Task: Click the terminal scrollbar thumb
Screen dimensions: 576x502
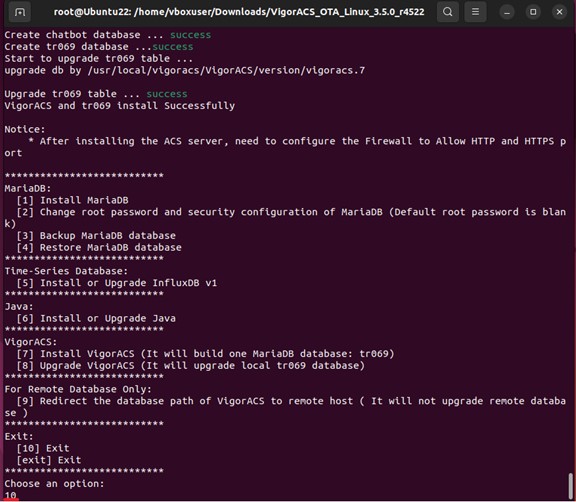Action: click(570, 486)
